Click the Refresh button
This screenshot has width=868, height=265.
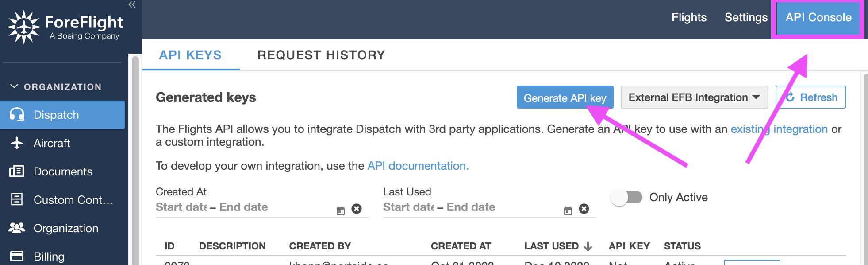(810, 97)
